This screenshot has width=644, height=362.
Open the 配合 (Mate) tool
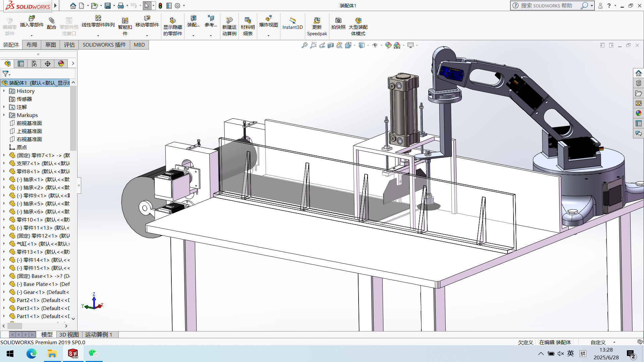(x=51, y=23)
